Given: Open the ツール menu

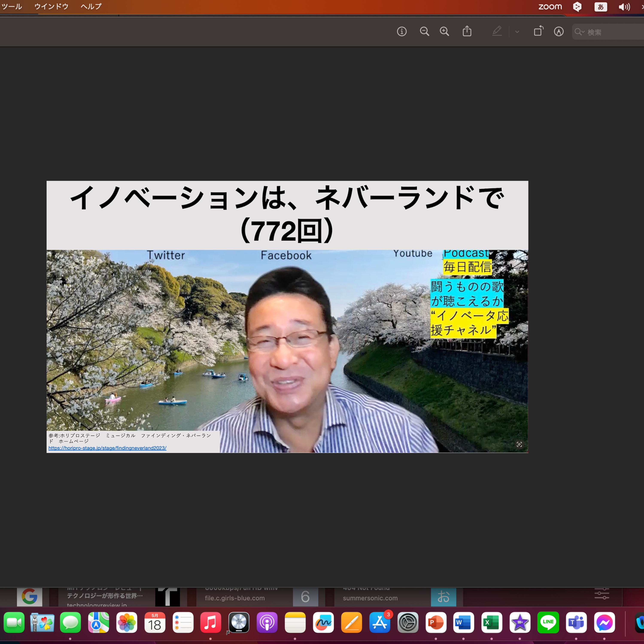Looking at the screenshot, I should tap(11, 6).
